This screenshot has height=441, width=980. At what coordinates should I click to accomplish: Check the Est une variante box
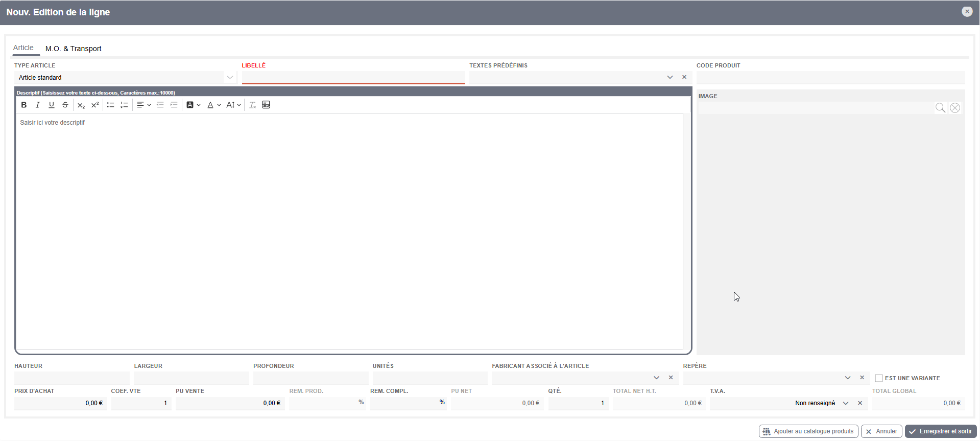click(x=879, y=378)
